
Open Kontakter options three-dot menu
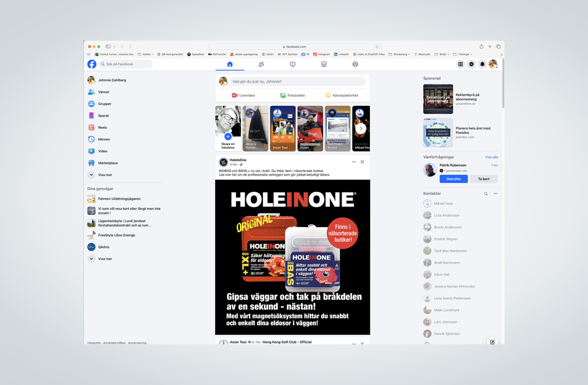pyautogui.click(x=495, y=194)
